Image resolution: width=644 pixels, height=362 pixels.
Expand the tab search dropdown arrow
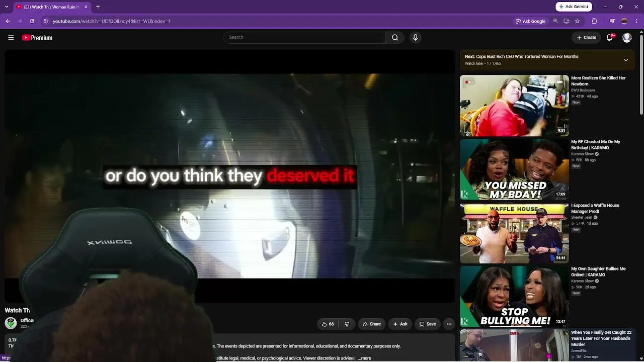(6, 7)
